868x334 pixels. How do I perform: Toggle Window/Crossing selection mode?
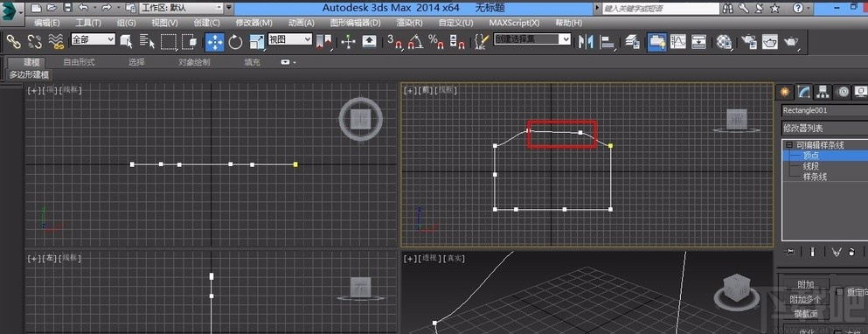[x=189, y=42]
